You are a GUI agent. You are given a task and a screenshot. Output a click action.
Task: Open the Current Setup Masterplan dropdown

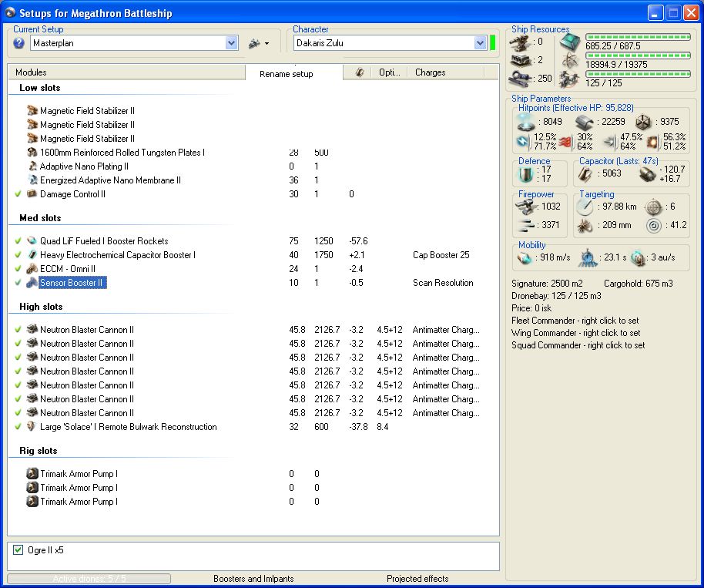[232, 43]
